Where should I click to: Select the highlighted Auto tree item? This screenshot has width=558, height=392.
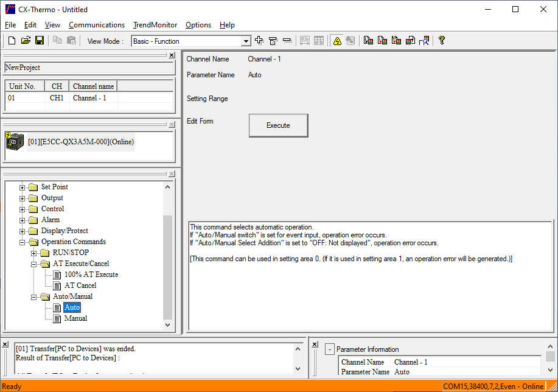72,307
